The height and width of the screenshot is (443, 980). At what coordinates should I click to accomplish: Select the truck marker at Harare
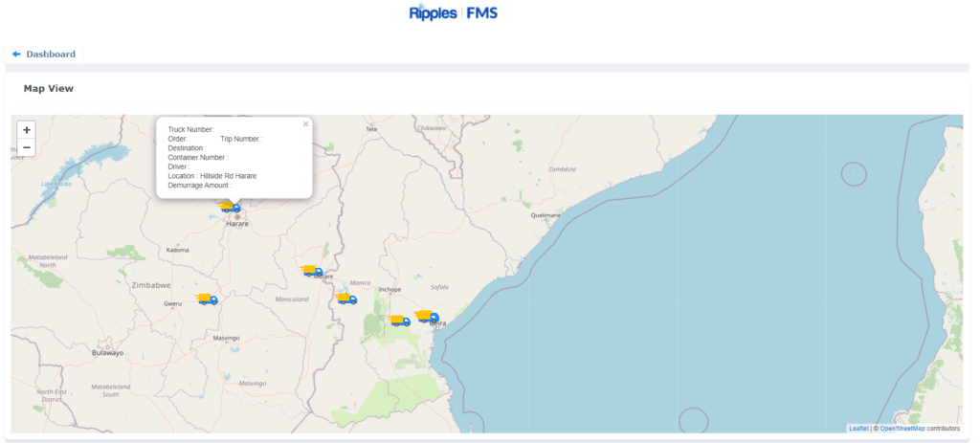(230, 207)
